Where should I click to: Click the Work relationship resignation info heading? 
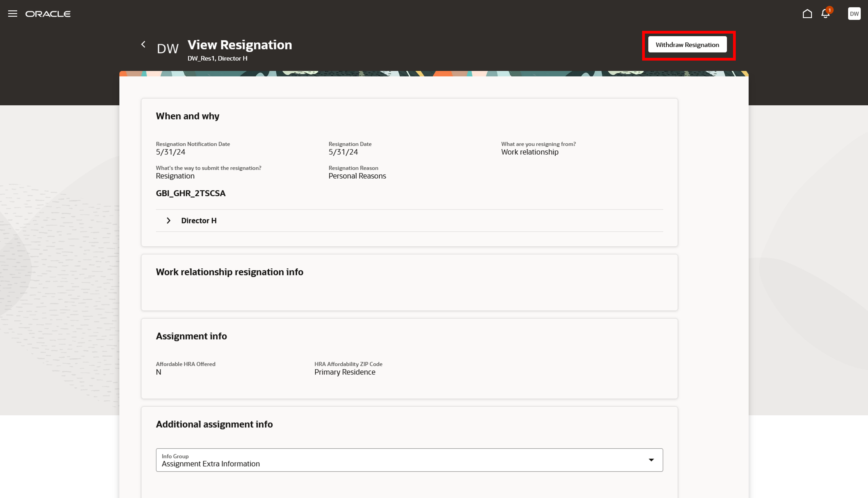coord(229,272)
